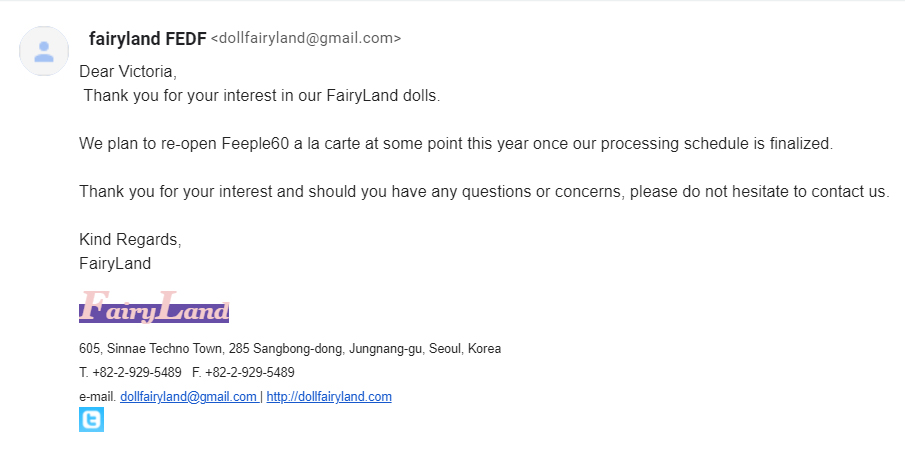Visit the http://dollfairyland.com link
The height and width of the screenshot is (466, 905).
tap(329, 397)
